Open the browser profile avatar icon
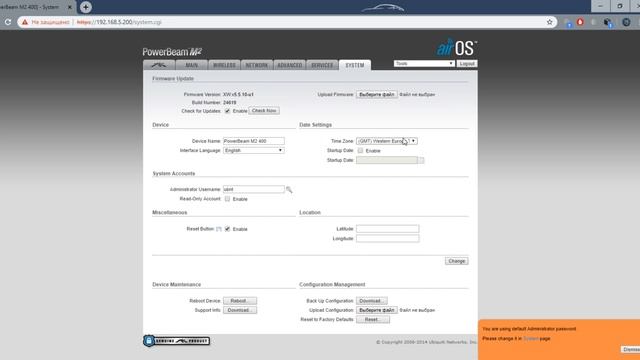Screen dimensions: 640x360 click(x=626, y=22)
